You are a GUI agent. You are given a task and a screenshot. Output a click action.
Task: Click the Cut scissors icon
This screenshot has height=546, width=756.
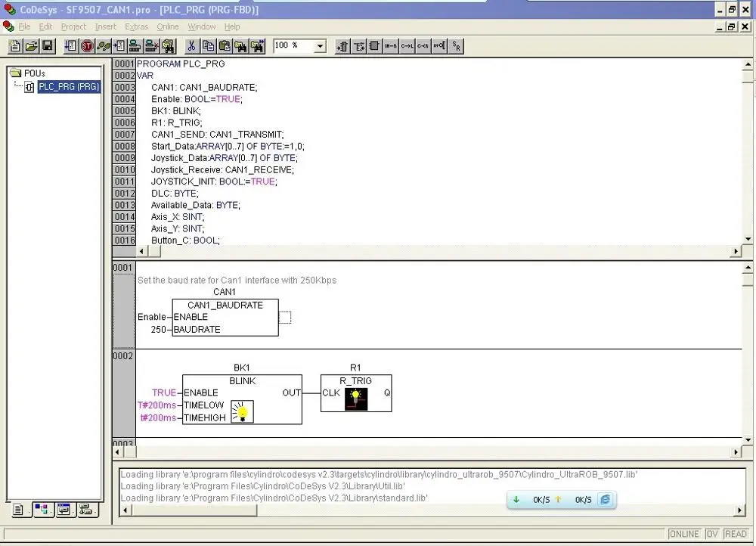click(191, 46)
